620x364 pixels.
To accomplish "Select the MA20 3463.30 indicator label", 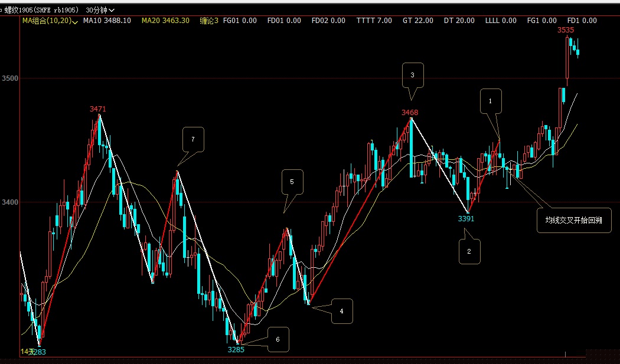I will 165,21.
